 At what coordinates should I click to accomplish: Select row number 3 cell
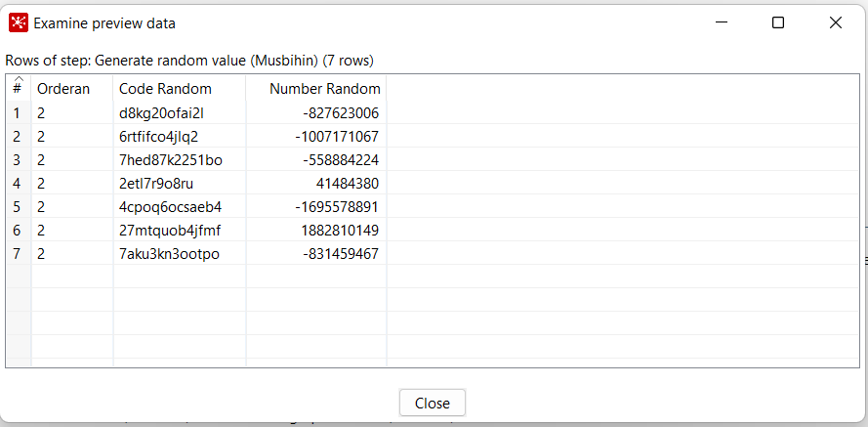(19, 160)
